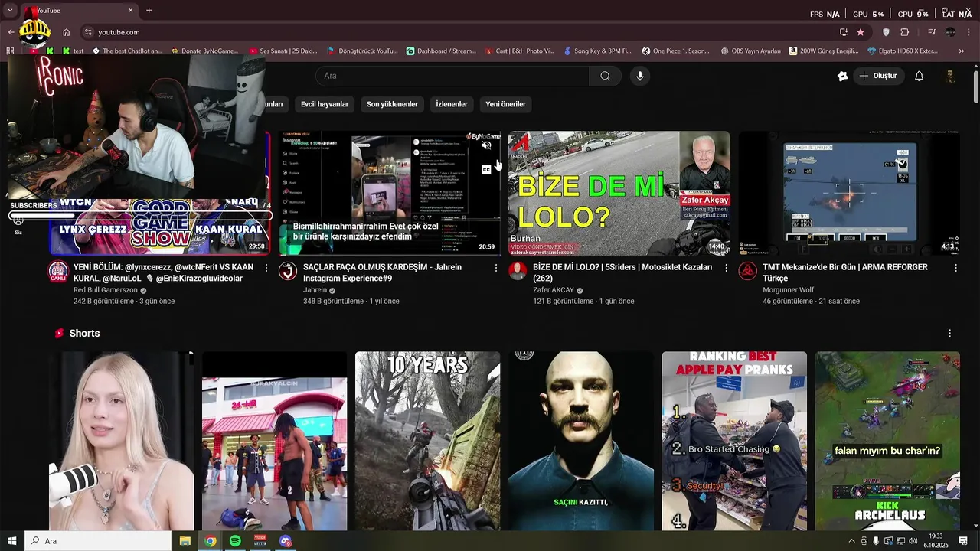980x551 pixels.
Task: Click the Windows taskbar Ara search box
Action: click(x=98, y=541)
